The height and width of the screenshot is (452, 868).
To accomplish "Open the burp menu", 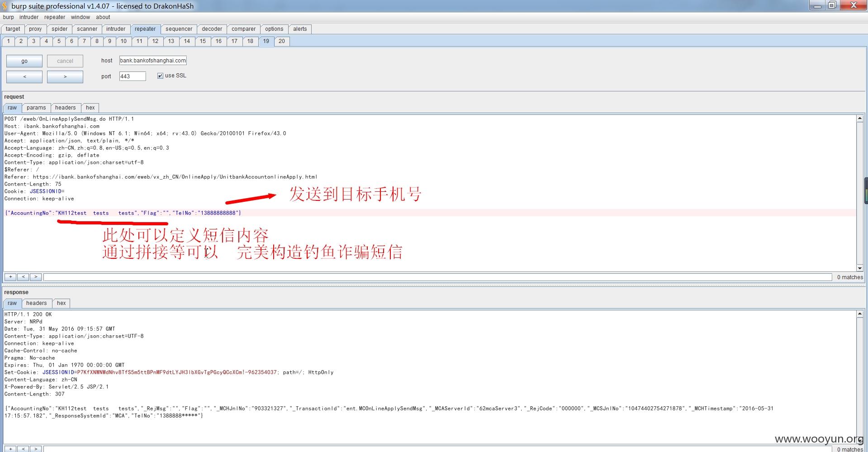I will 8,17.
